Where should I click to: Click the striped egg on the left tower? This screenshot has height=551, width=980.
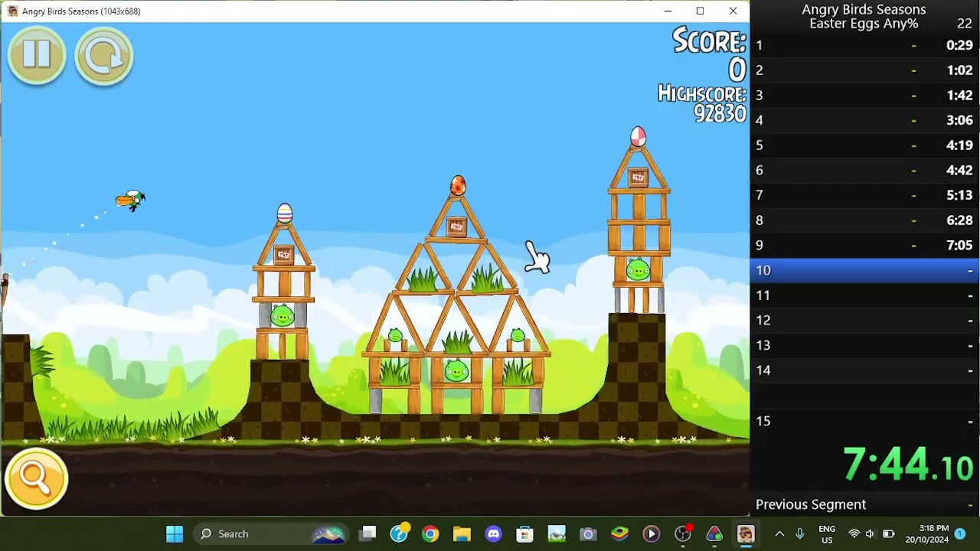point(284,213)
